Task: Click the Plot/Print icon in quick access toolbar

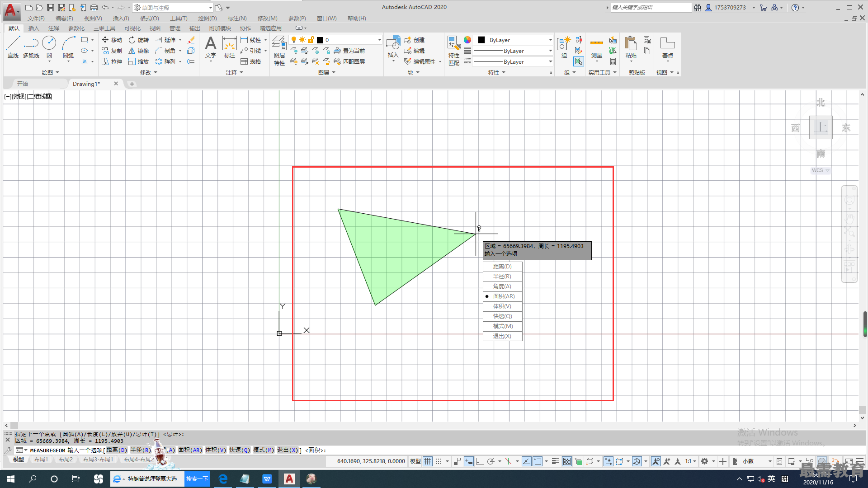Action: click(x=94, y=7)
